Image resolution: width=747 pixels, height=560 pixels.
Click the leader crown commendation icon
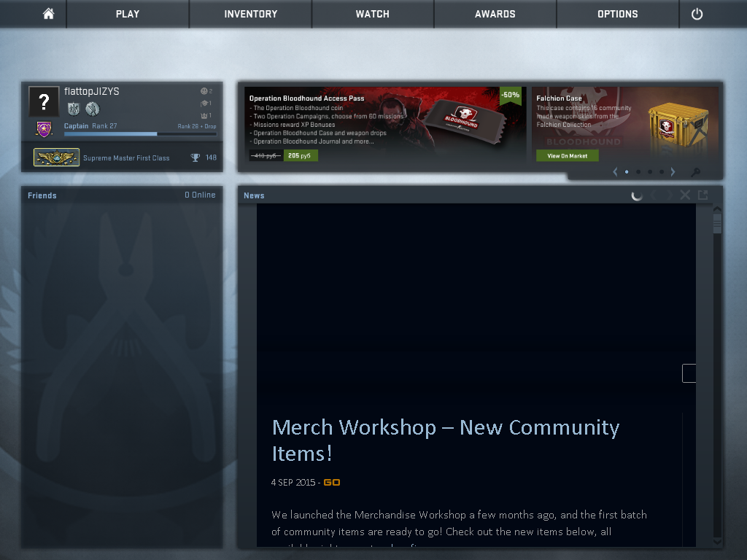tap(204, 115)
